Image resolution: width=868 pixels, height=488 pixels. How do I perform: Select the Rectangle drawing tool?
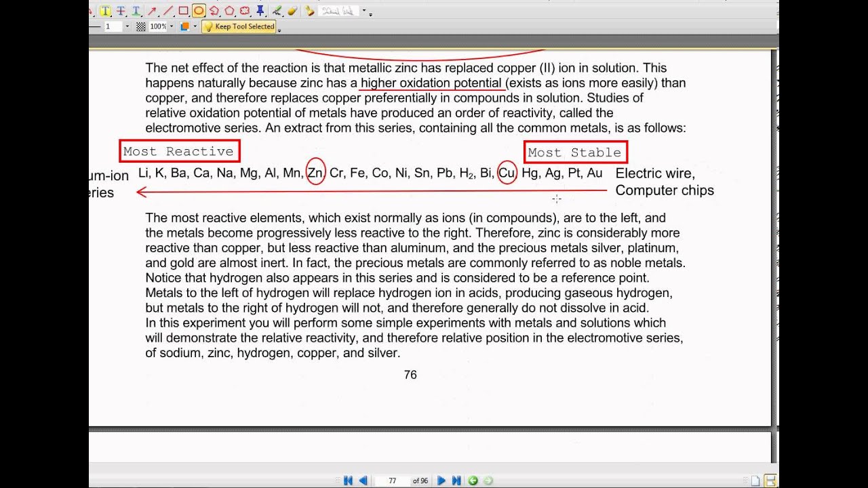click(183, 11)
